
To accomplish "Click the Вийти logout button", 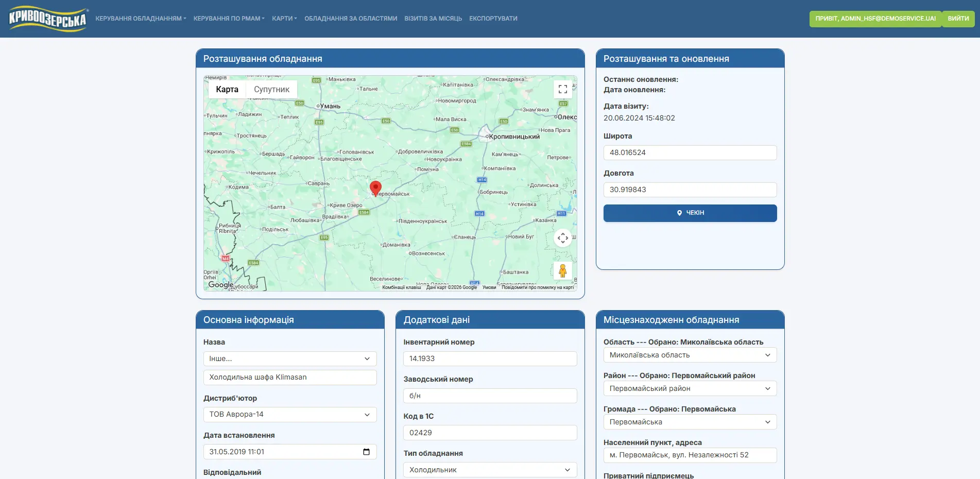I will coord(958,19).
